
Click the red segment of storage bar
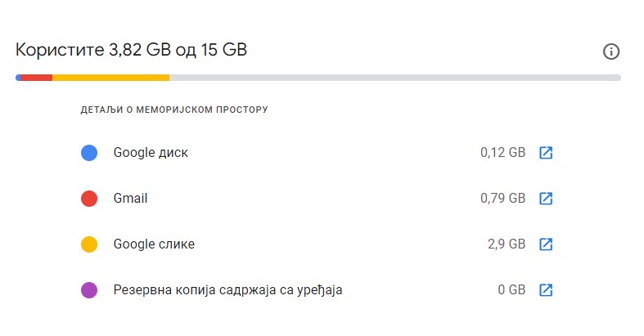36,78
